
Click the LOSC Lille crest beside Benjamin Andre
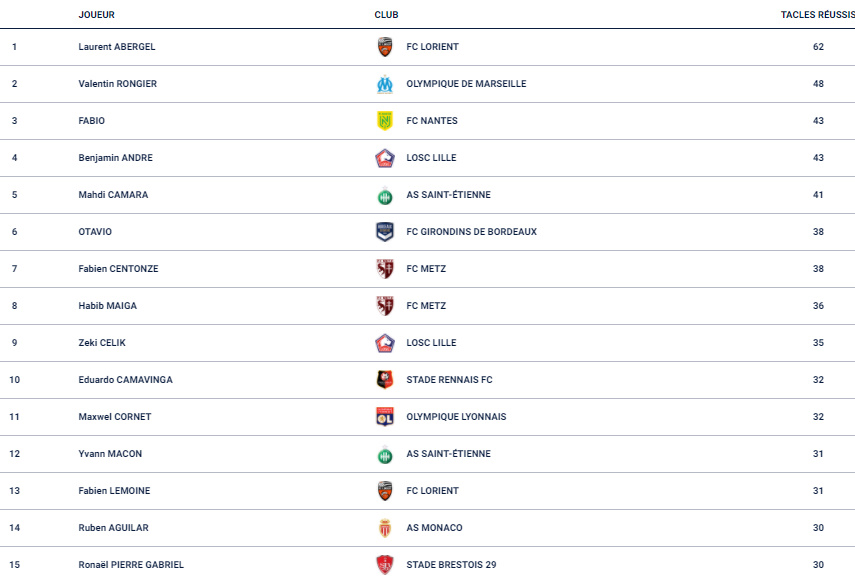pyautogui.click(x=385, y=158)
